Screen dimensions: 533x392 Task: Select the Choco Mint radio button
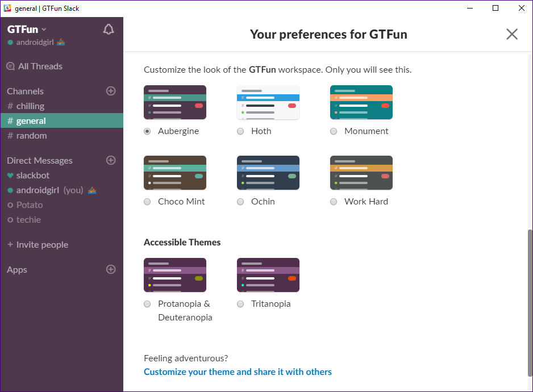click(x=147, y=202)
